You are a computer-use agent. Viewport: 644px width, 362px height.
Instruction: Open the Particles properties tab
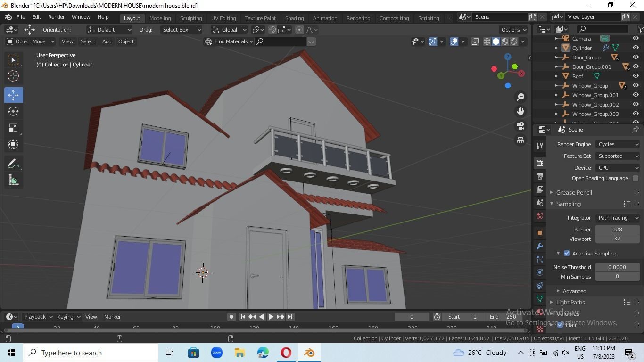540,259
